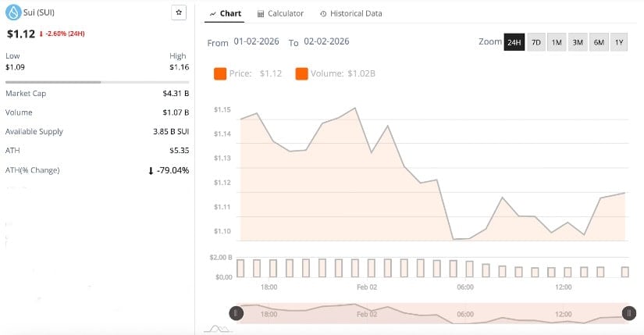Click the Calculator tab icon
The height and width of the screenshot is (335, 644).
coord(261,14)
